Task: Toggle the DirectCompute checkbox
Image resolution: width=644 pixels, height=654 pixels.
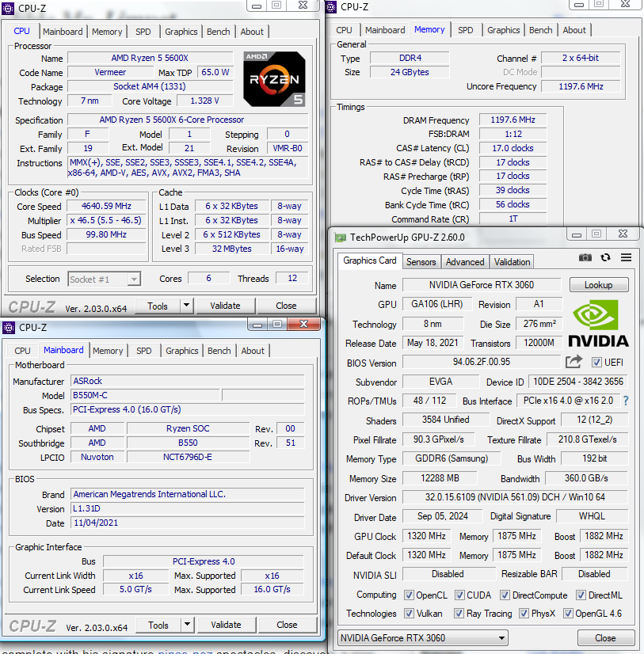Action: click(505, 595)
